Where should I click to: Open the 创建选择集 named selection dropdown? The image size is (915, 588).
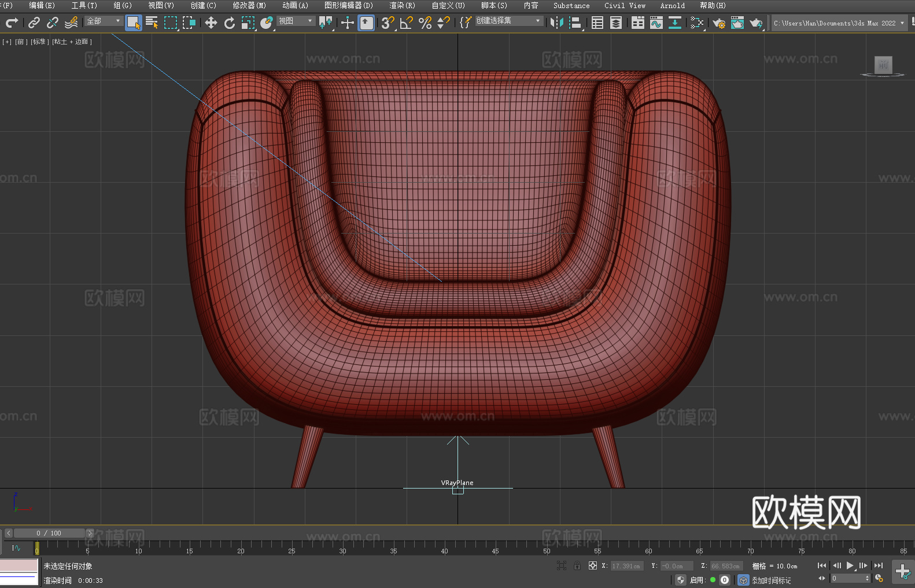click(x=509, y=21)
